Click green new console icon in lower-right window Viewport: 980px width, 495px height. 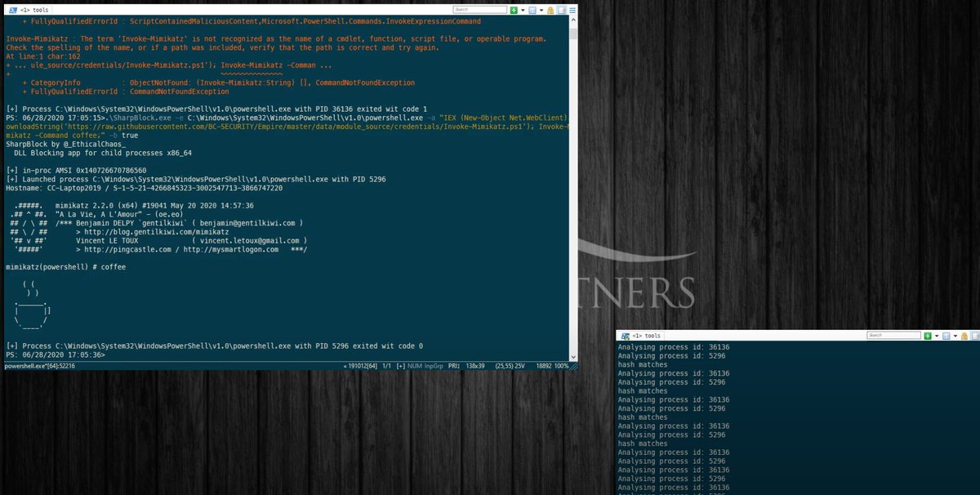coord(928,336)
